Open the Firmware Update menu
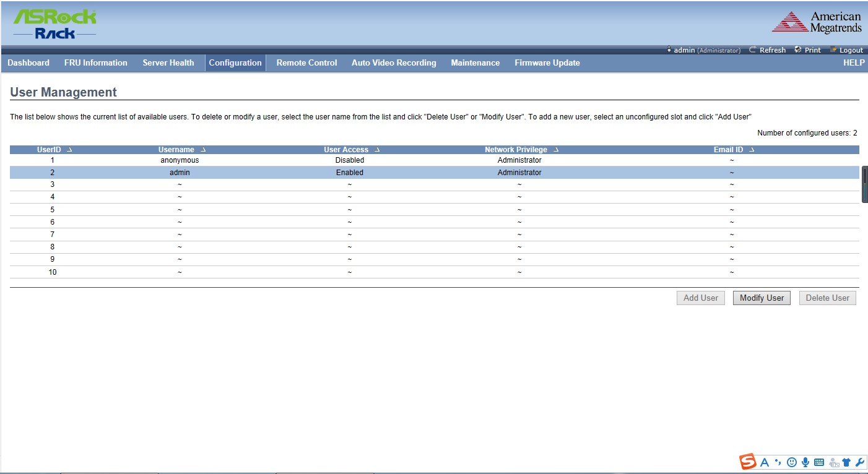This screenshot has width=868, height=474. click(547, 62)
